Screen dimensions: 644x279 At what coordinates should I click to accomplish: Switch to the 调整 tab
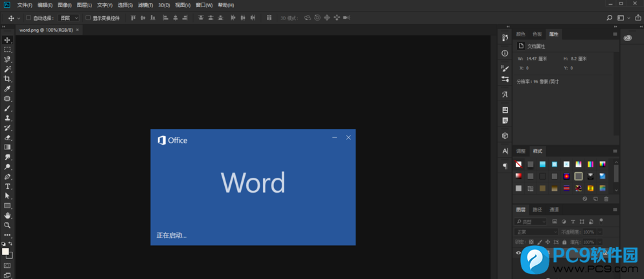pyautogui.click(x=521, y=151)
